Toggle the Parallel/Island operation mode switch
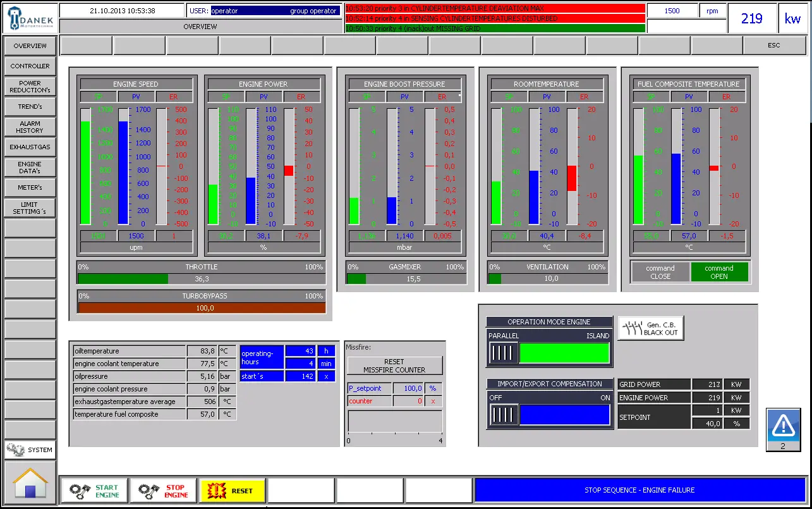The width and height of the screenshot is (812, 509). point(502,353)
